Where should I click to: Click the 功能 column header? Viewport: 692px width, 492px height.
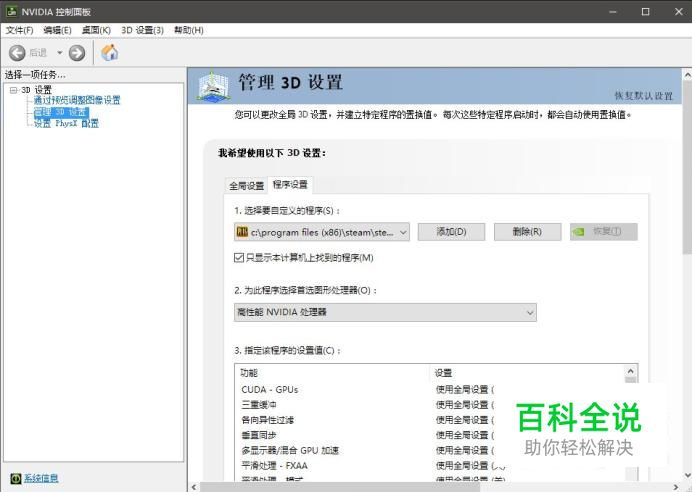click(x=333, y=373)
